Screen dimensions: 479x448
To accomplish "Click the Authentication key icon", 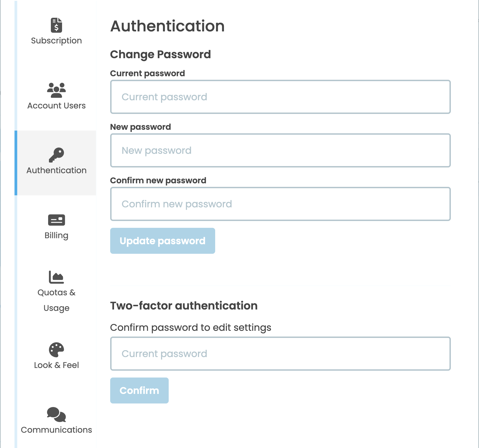I will (57, 155).
